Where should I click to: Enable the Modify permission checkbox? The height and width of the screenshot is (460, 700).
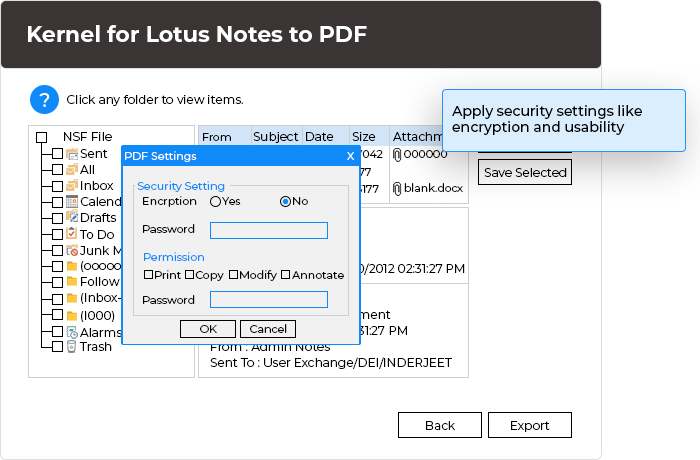coord(233,275)
